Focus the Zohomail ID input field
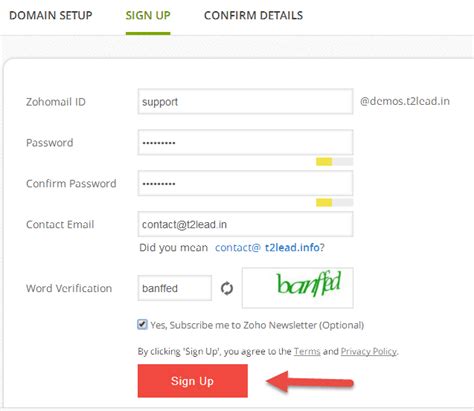The image size is (474, 411). [x=245, y=101]
